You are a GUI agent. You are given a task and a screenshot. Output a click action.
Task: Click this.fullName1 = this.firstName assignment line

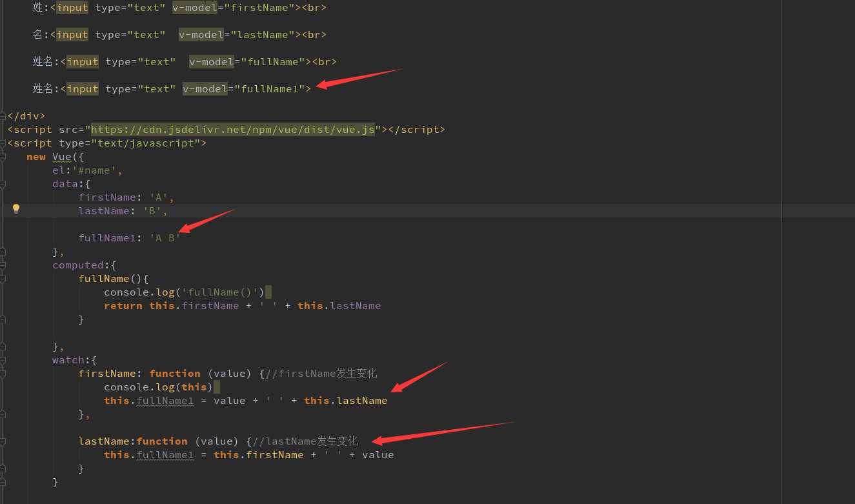coord(249,455)
